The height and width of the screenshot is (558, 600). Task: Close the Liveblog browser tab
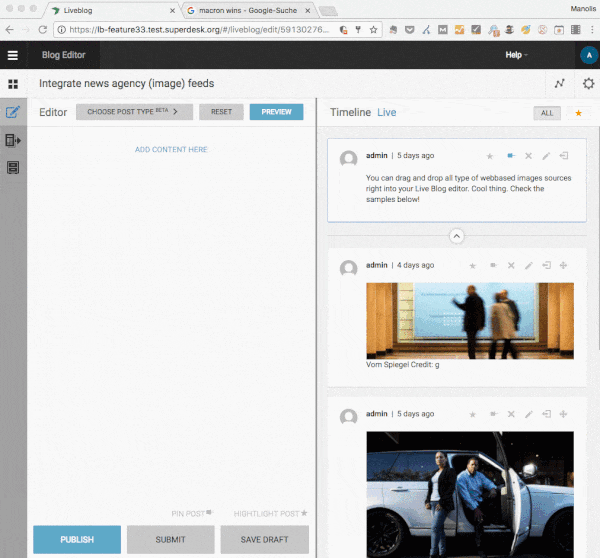pos(173,11)
